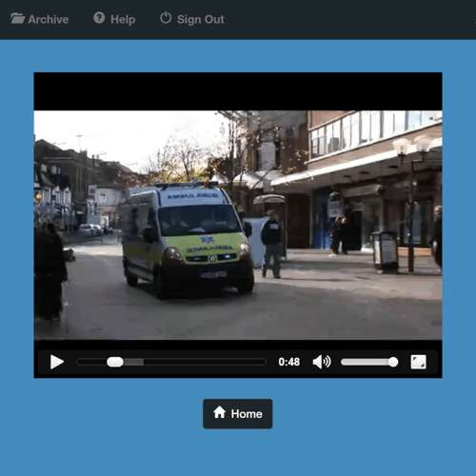The width and height of the screenshot is (476, 476).
Task: Seek to the start of the progress bar
Action: point(79,362)
